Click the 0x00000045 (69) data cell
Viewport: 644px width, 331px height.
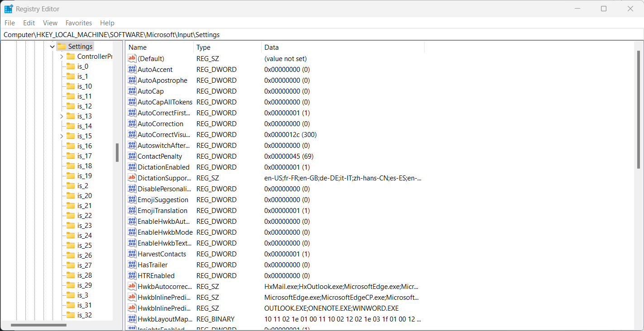[289, 156]
